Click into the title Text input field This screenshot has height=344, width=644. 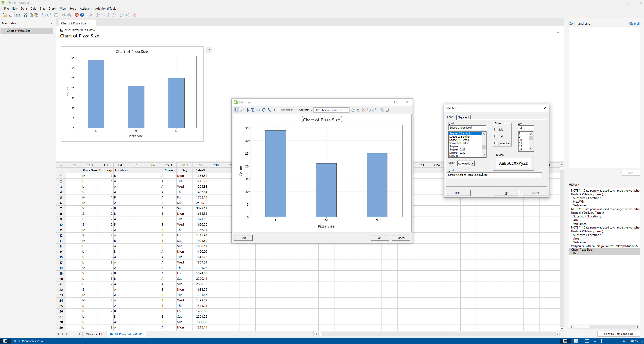tap(494, 175)
